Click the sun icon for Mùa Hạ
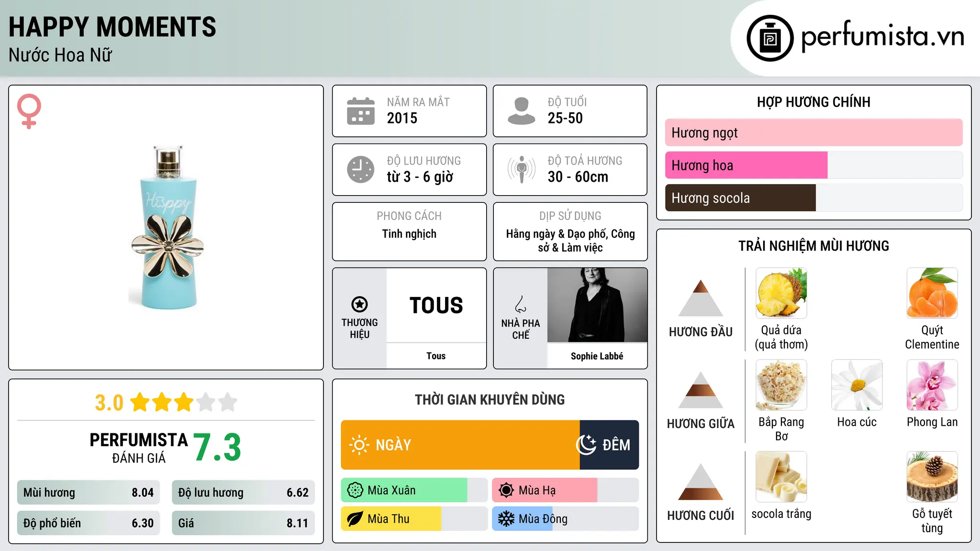Viewport: 980px width, 551px height. 506,490
